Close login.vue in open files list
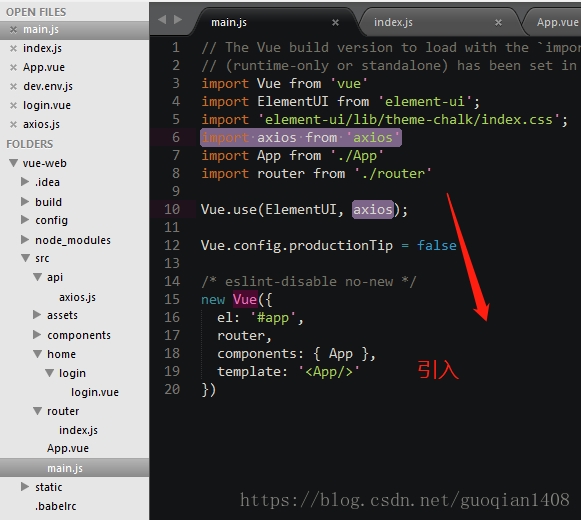Viewport: 581px width, 520px height. 13,106
